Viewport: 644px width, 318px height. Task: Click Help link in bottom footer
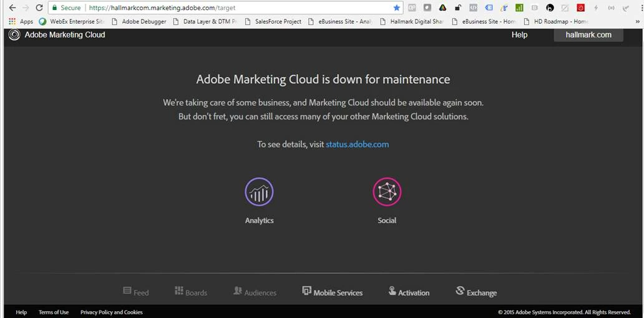click(x=21, y=312)
